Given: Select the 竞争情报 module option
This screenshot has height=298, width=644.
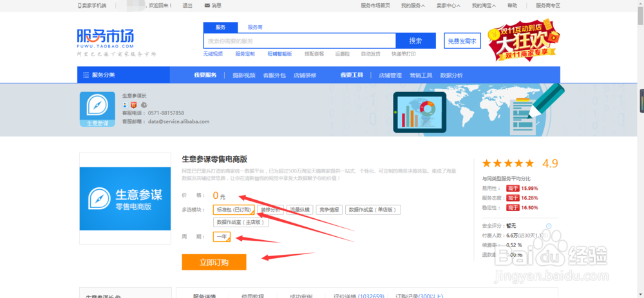Looking at the screenshot, I should coord(329,210).
